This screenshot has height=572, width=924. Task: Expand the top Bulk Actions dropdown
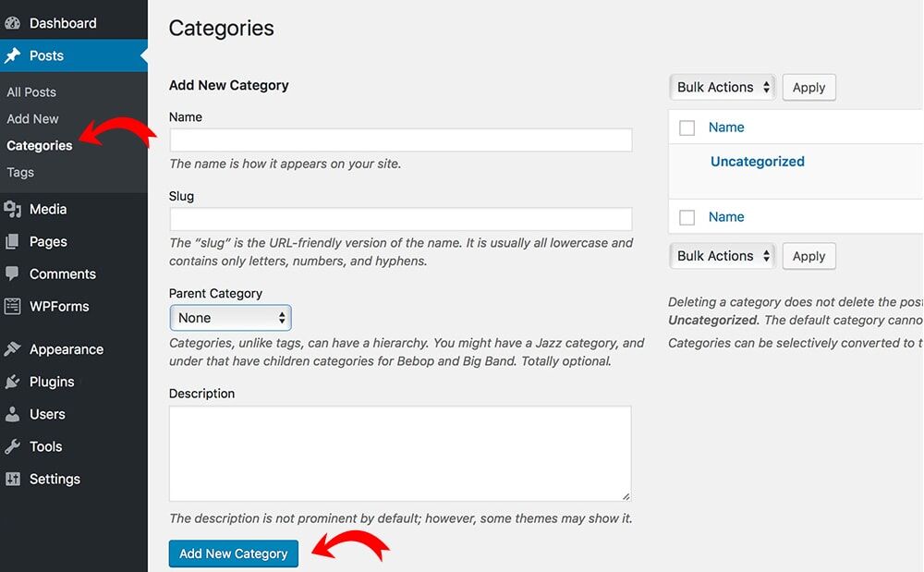[x=722, y=87]
